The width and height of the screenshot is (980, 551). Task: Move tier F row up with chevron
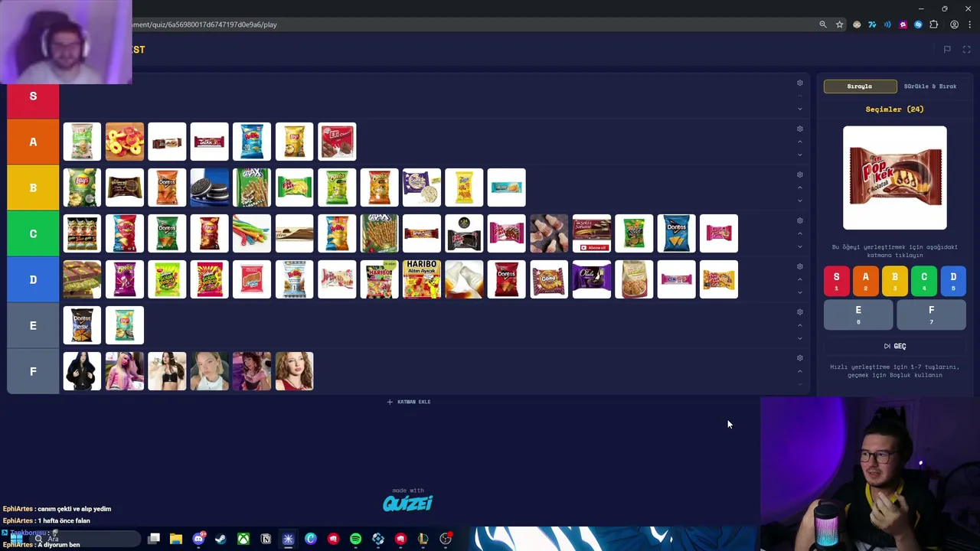[800, 371]
